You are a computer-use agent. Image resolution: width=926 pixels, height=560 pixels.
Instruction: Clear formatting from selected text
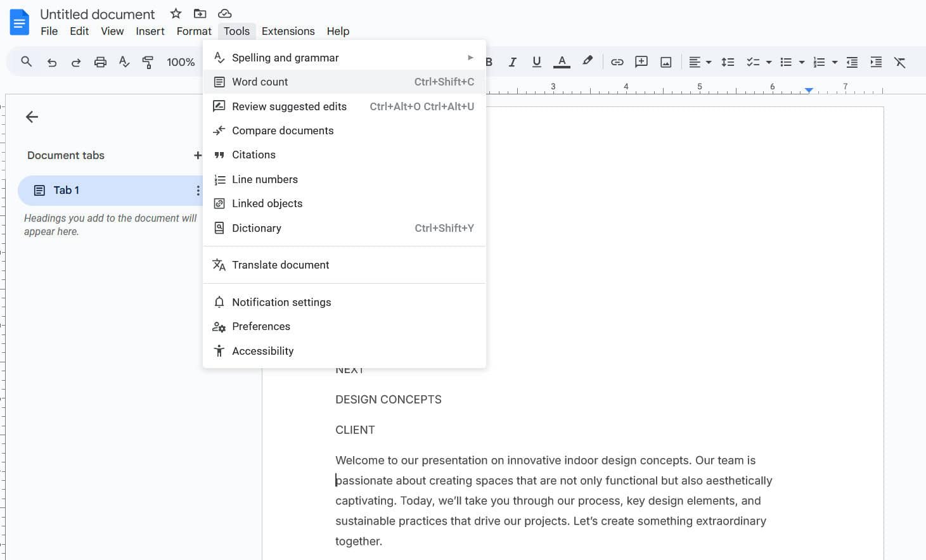[900, 61]
